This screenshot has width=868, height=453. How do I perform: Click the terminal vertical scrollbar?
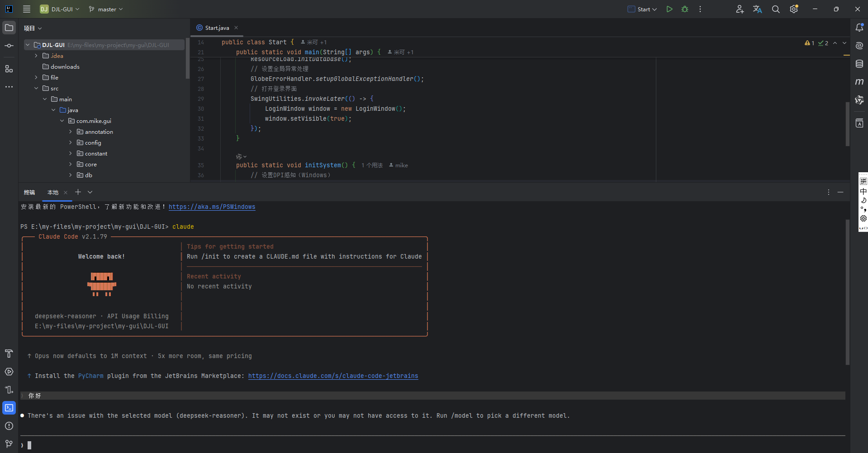pyautogui.click(x=848, y=292)
